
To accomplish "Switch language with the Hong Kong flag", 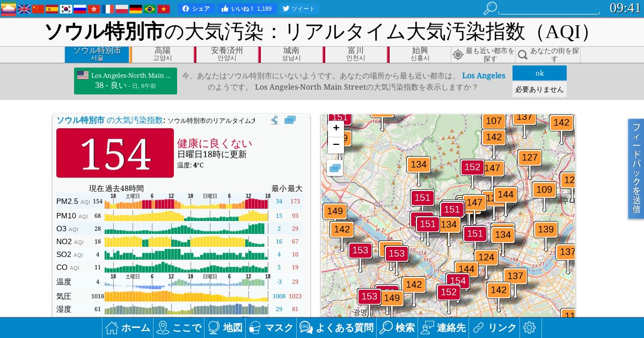I will click(94, 9).
